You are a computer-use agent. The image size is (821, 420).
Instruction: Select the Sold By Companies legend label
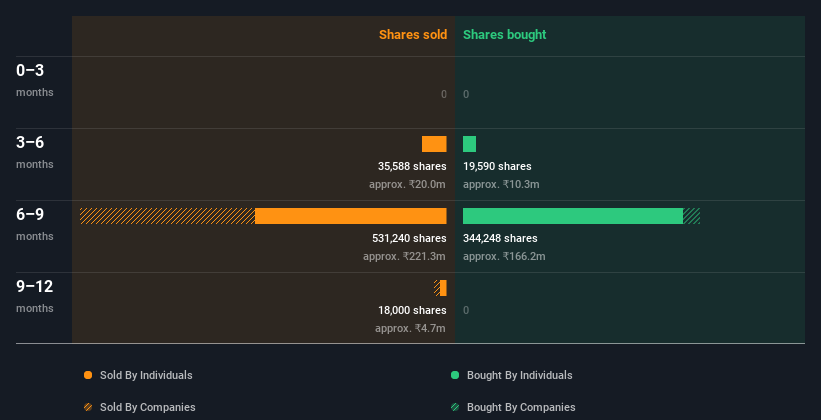click(148, 407)
